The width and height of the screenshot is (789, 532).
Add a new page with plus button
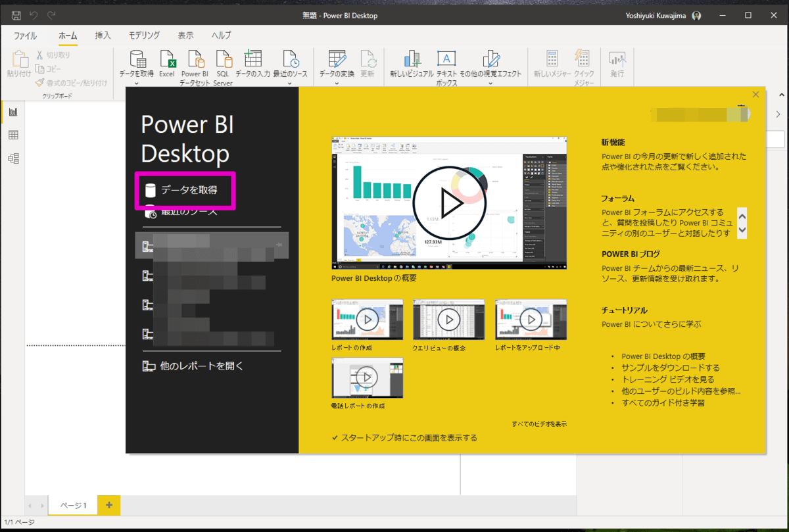click(109, 505)
